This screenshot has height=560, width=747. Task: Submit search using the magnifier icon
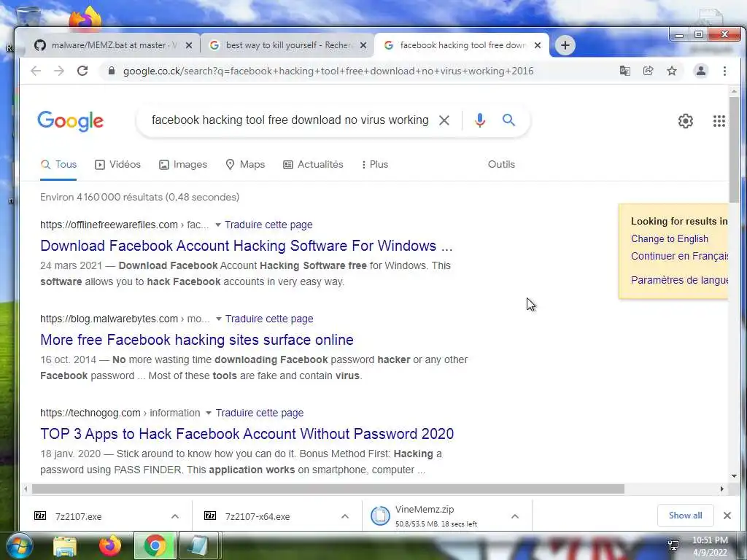point(508,120)
